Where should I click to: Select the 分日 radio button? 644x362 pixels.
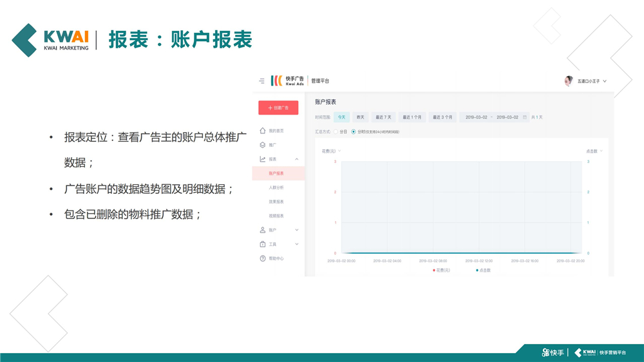pyautogui.click(x=336, y=132)
